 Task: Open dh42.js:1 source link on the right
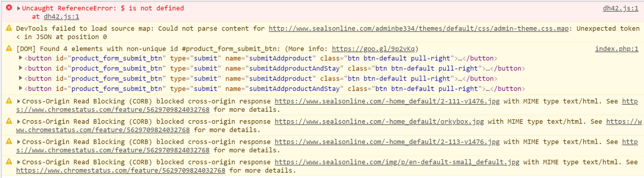coord(621,8)
